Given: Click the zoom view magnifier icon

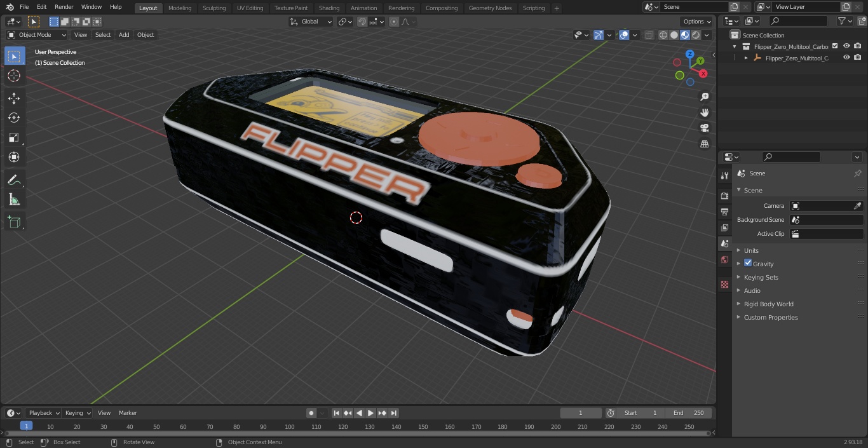Looking at the screenshot, I should (704, 97).
